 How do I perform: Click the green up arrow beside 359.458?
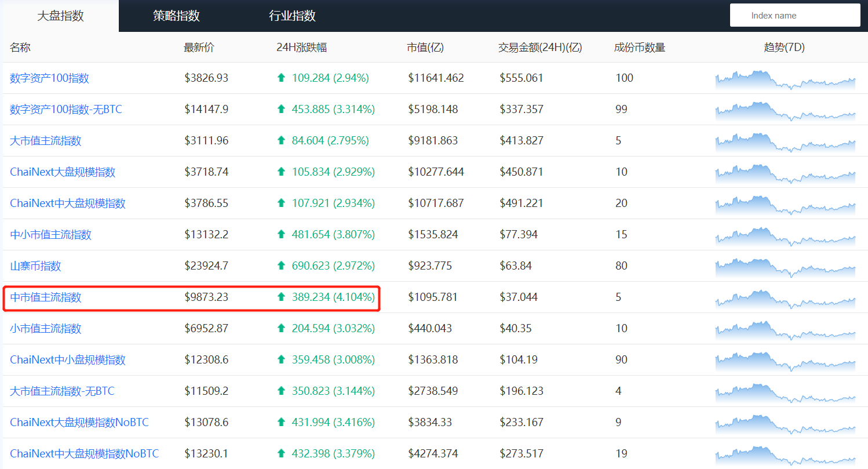click(282, 359)
